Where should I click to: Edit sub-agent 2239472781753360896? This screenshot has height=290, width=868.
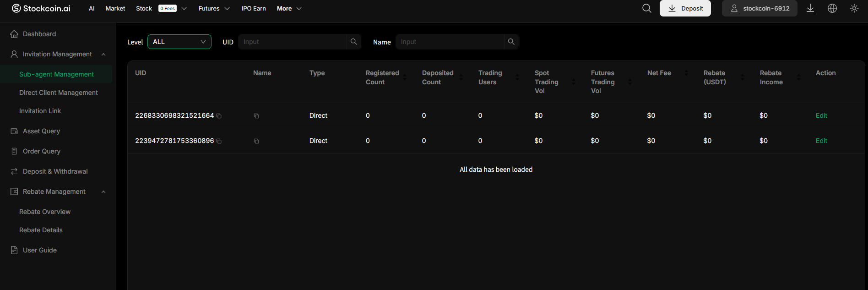coord(821,141)
